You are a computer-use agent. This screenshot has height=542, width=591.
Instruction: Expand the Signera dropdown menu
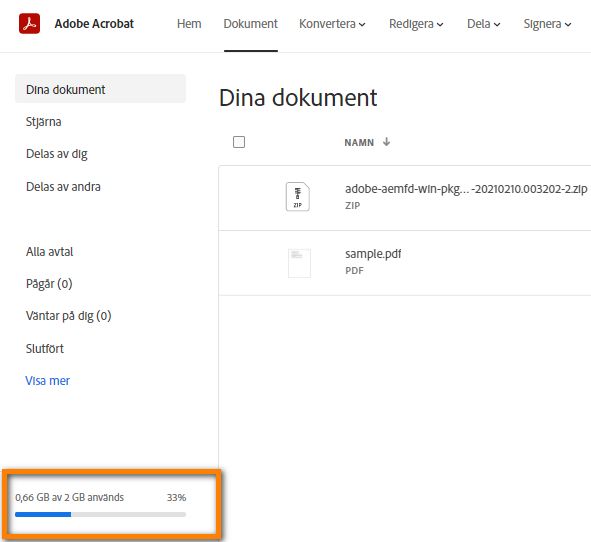(547, 24)
